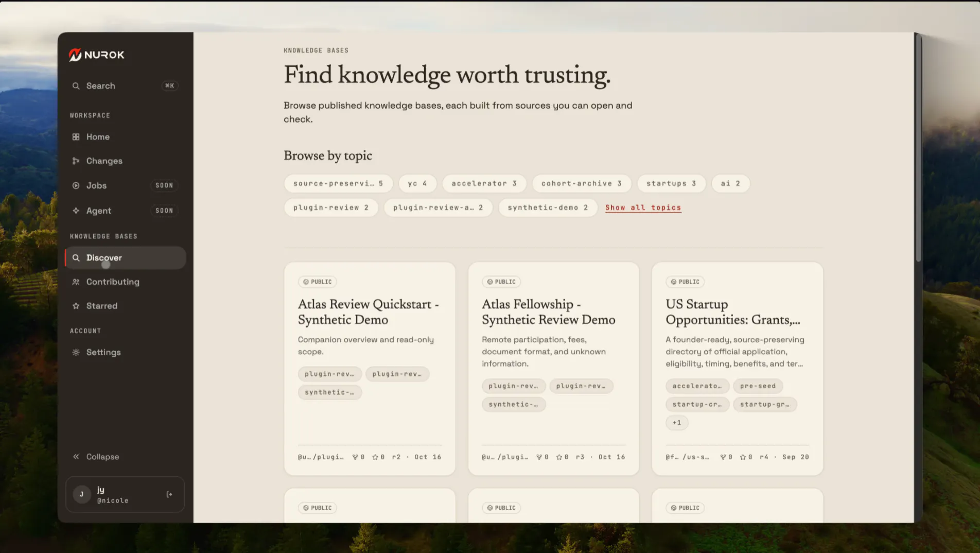The height and width of the screenshot is (553, 980).
Task: Select the plugin-review-a… topic chip
Action: point(438,208)
